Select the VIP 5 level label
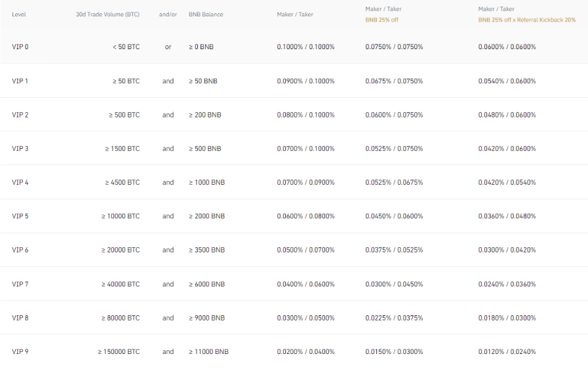 tap(20, 216)
